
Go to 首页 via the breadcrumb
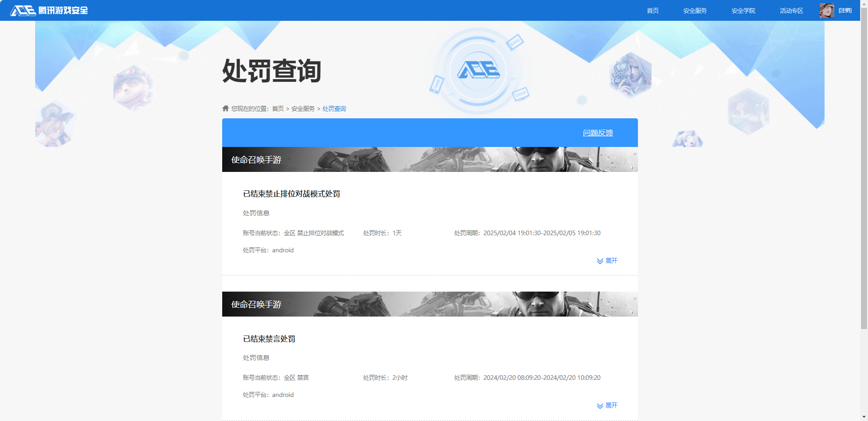(278, 109)
